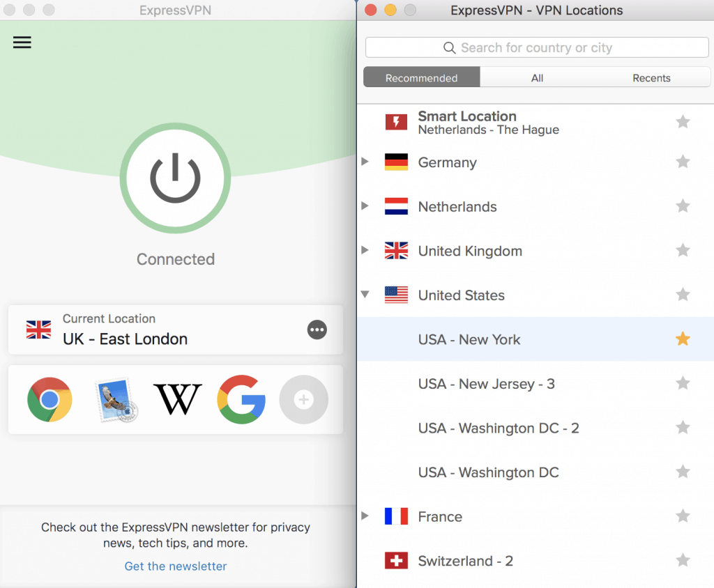Viewport: 714px width, 588px height.
Task: Open the hamburger menu in ExpressVPN
Action: point(22,42)
